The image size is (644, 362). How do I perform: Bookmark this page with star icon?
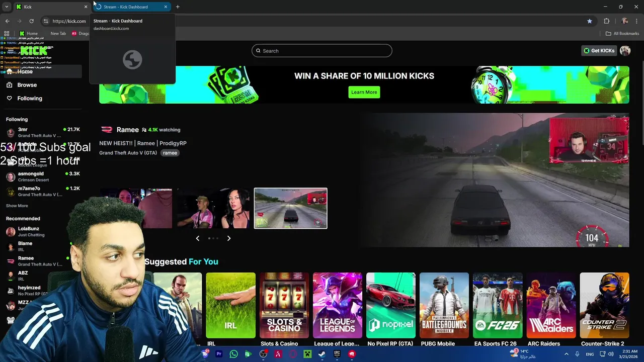(590, 21)
